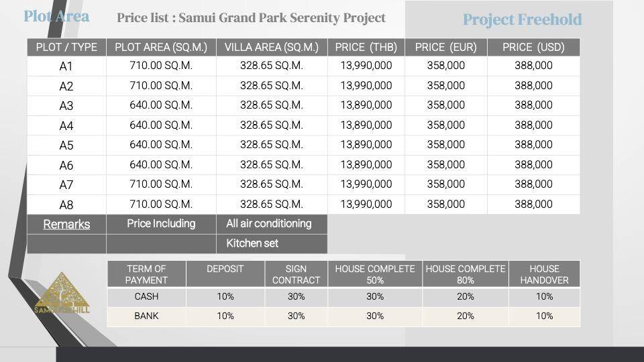Select the PRICE (THB) column header
This screenshot has height=362, width=644.
(x=366, y=47)
